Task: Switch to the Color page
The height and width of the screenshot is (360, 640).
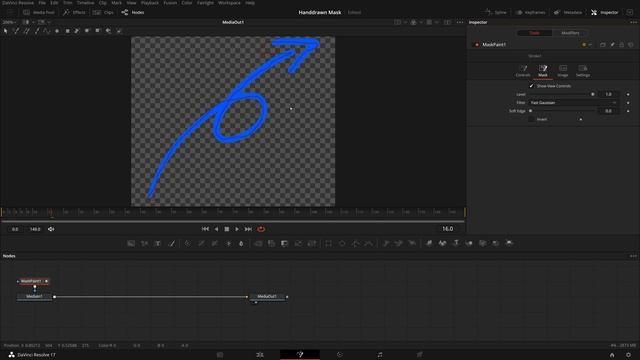Action: (x=340, y=355)
